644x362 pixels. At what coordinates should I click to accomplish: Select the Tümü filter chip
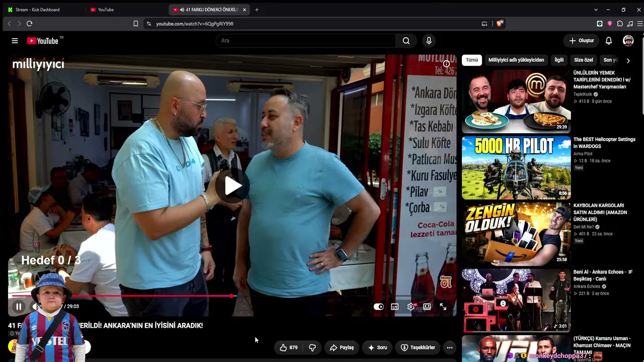click(x=472, y=60)
